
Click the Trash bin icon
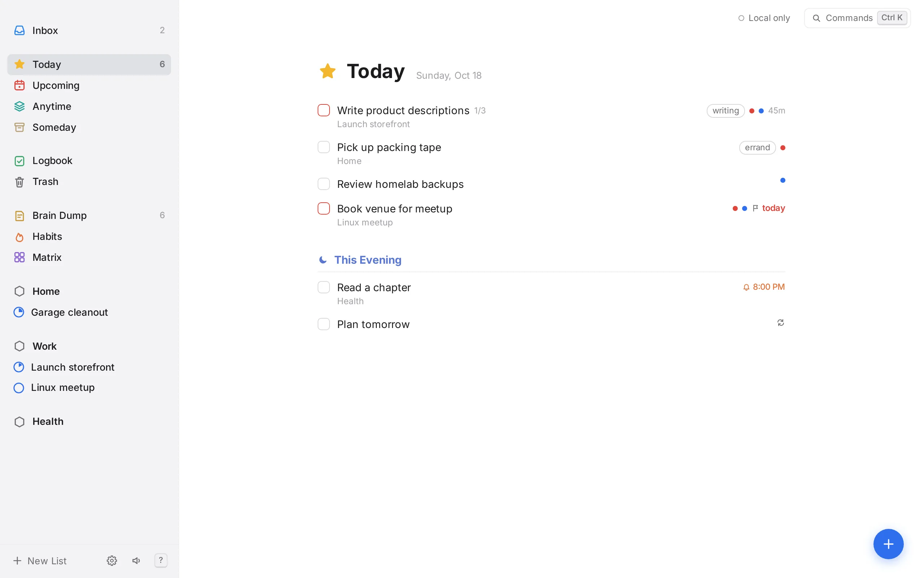(19, 182)
